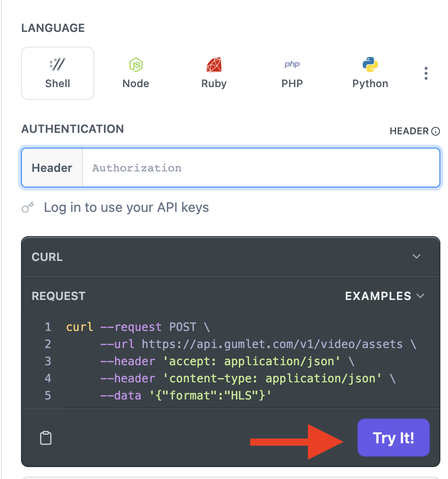Open the more languages three-dot menu
Image resolution: width=448 pixels, height=479 pixels.
[x=426, y=73]
